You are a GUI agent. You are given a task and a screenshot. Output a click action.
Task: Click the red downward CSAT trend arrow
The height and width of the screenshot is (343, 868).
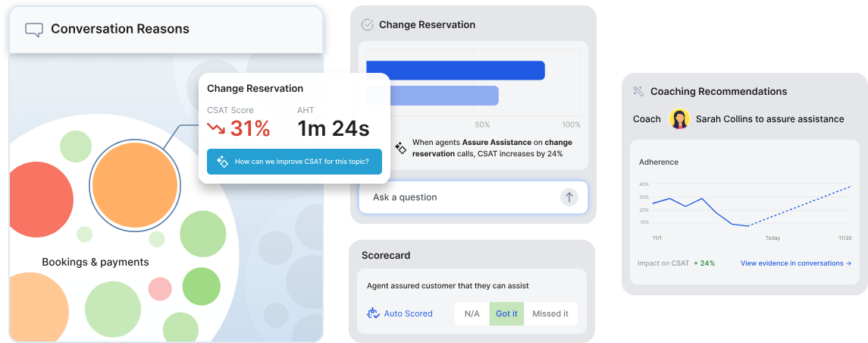[x=216, y=128]
